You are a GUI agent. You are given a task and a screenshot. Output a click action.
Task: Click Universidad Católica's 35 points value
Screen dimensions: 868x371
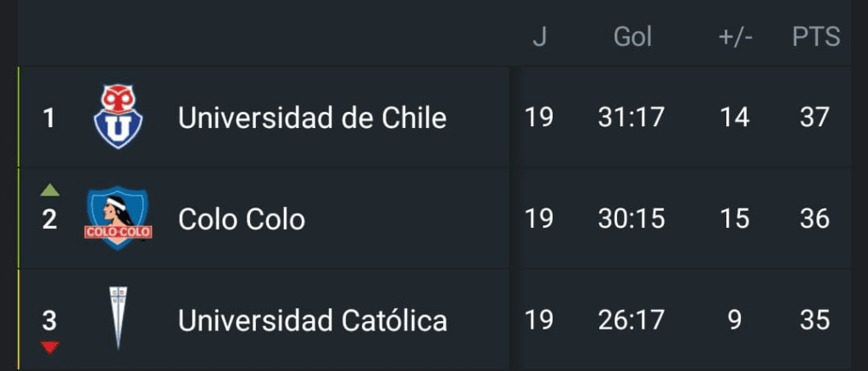(815, 320)
